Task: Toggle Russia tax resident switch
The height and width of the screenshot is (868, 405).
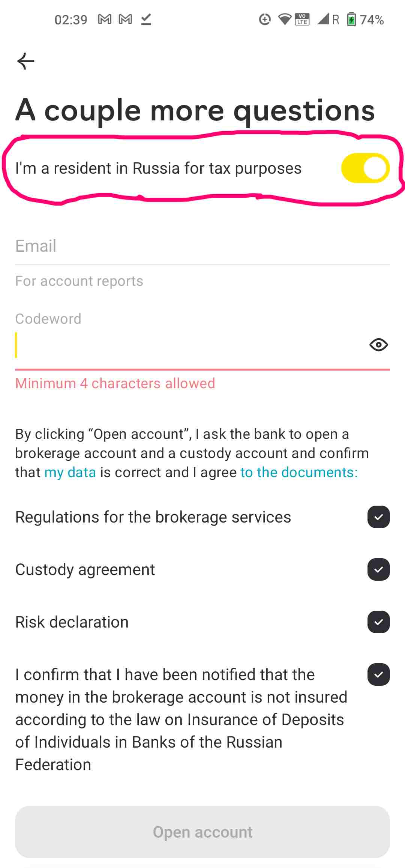Action: [365, 168]
